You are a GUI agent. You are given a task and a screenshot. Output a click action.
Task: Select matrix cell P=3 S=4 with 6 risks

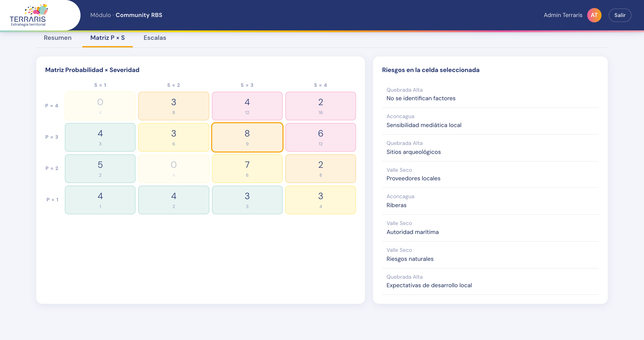[x=320, y=137]
